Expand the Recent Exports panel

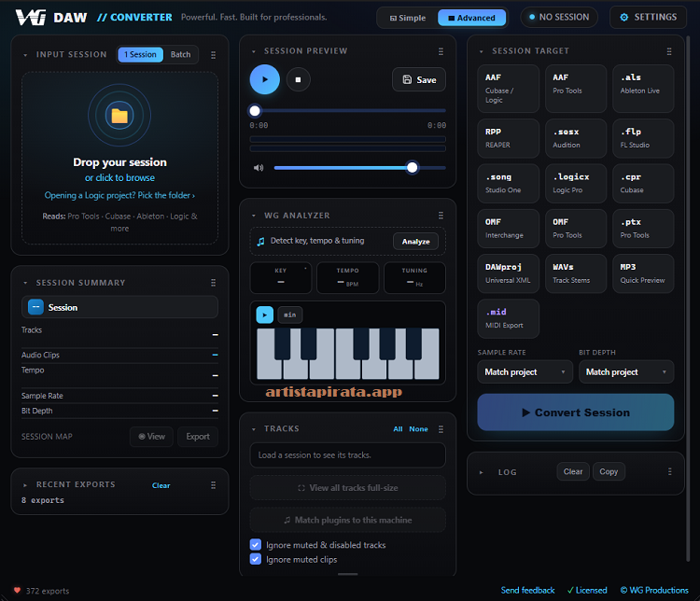click(25, 485)
